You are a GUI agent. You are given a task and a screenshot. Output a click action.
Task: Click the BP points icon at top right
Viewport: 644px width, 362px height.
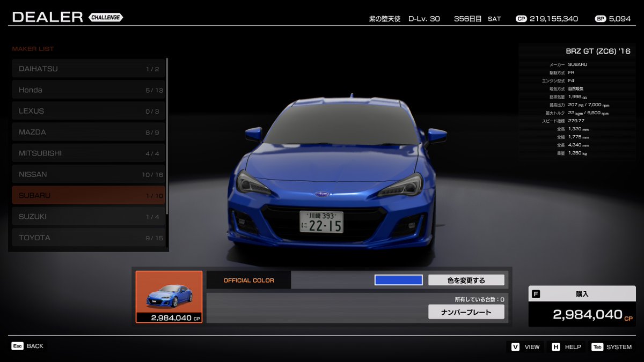(x=598, y=18)
